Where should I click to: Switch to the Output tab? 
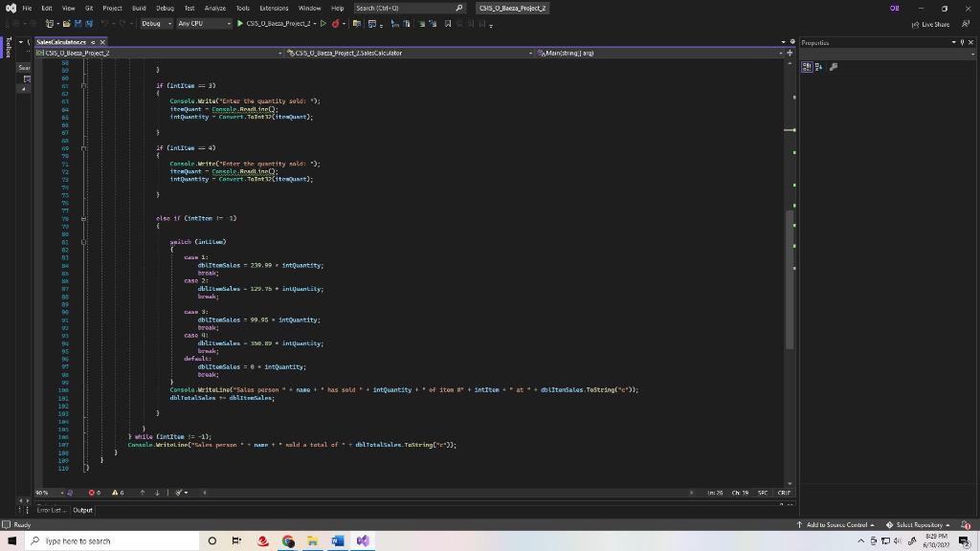coord(82,510)
